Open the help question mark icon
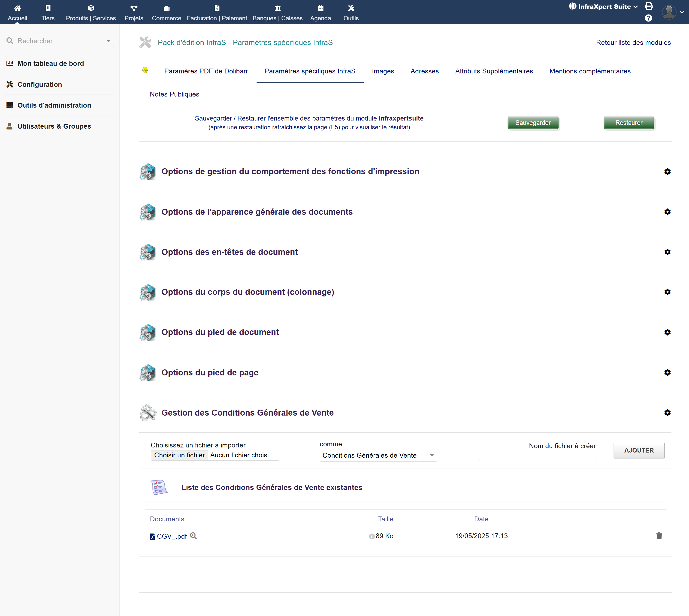The image size is (689, 616). 648,18
